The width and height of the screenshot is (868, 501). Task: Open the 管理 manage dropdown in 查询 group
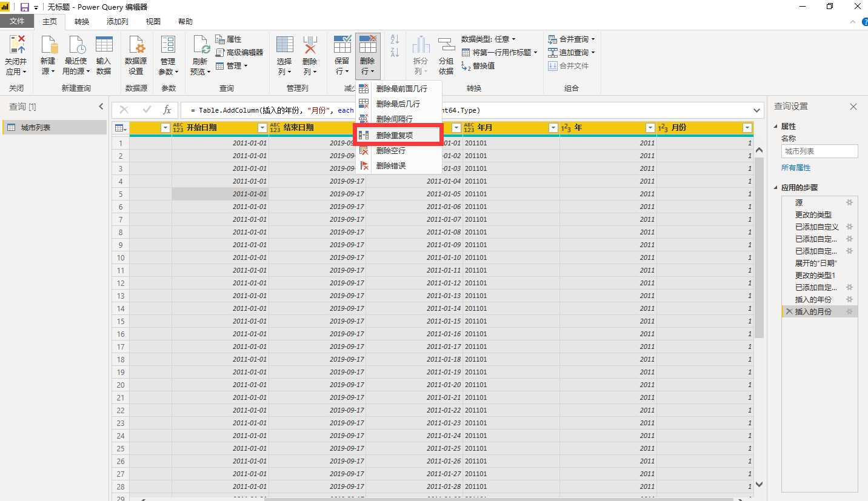pos(232,66)
